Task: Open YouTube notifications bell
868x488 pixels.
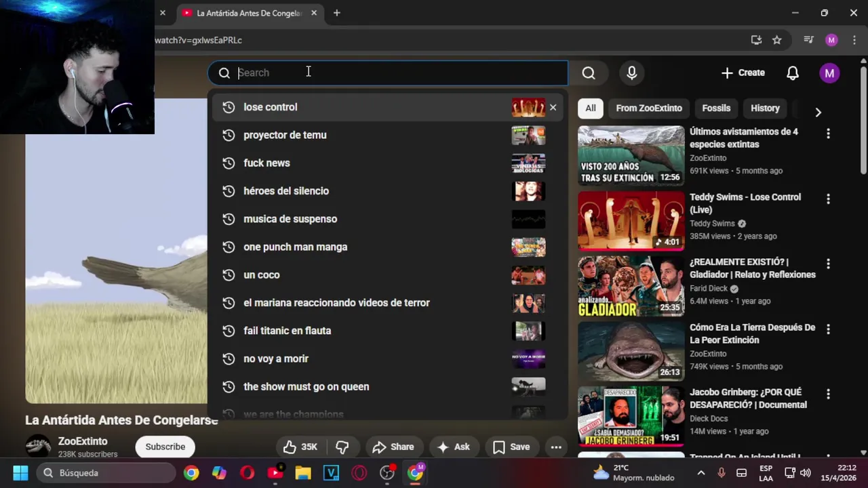Action: click(793, 73)
